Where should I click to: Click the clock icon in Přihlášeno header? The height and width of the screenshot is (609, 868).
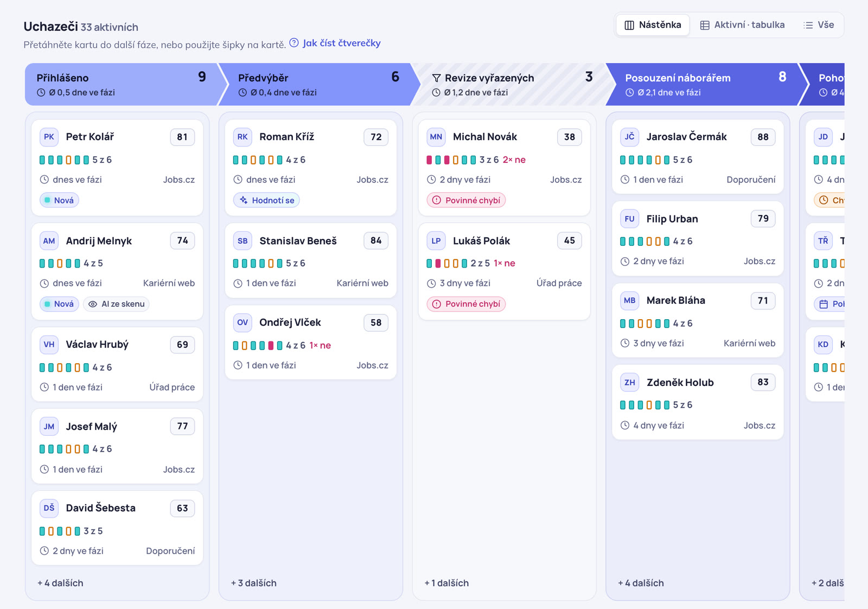point(41,93)
